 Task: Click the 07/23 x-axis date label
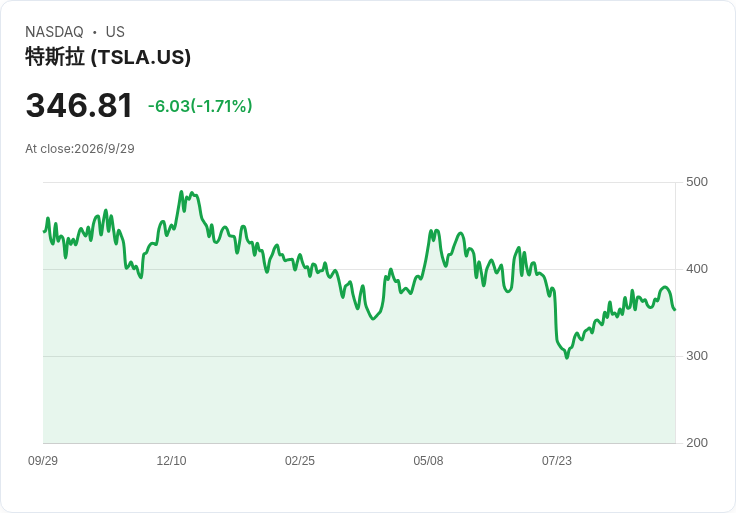coord(557,461)
